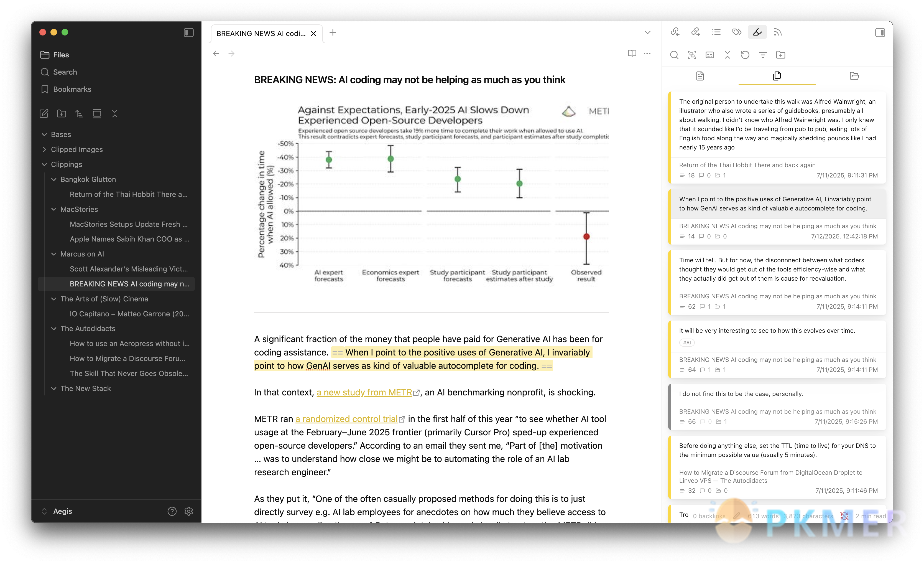Open the filter/sort highlights icon
This screenshot has height=564, width=924.
(763, 55)
